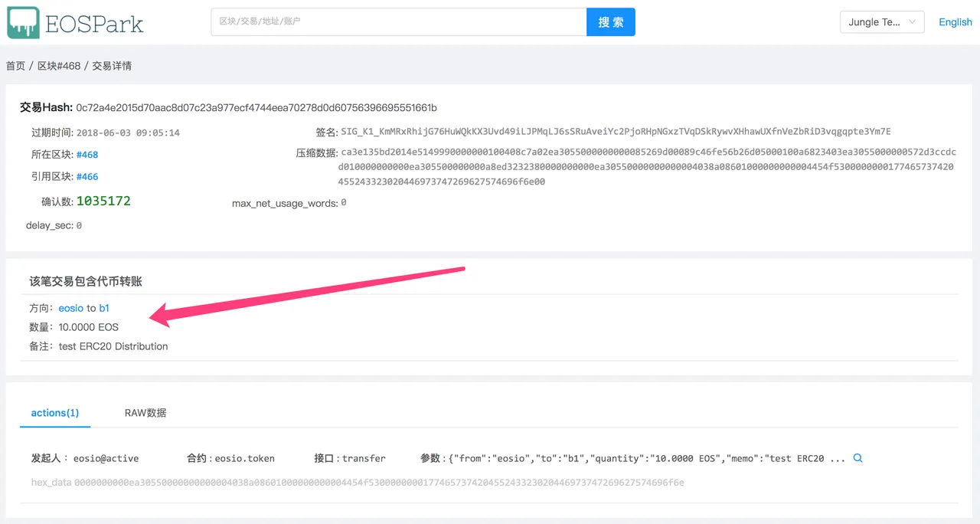
Task: Open the Jungle Te... network dropdown
Action: click(882, 22)
